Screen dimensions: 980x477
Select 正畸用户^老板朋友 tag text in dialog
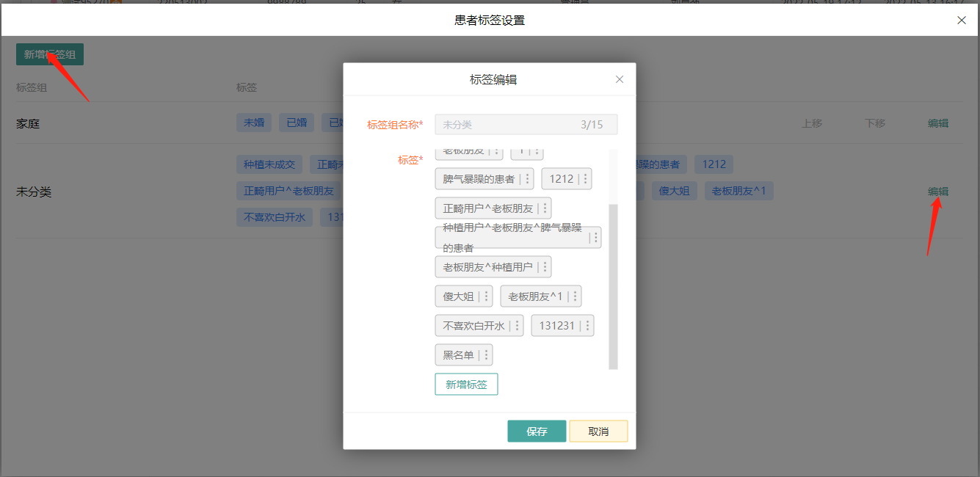[487, 208]
